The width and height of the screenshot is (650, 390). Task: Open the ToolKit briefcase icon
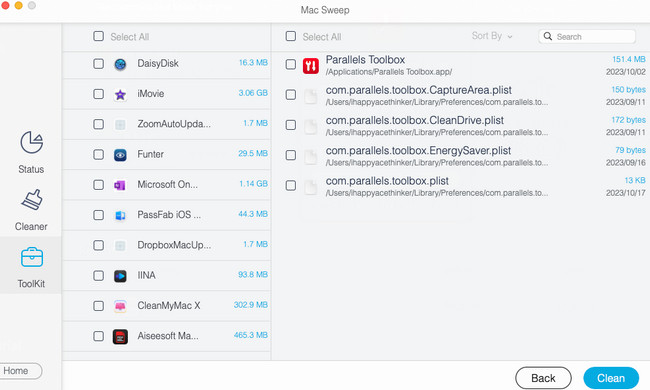pos(32,257)
